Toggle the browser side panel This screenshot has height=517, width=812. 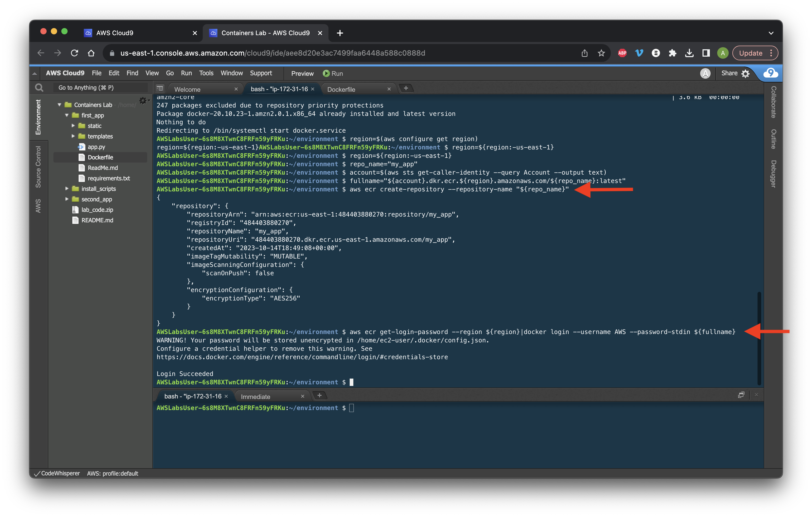pyautogui.click(x=706, y=53)
